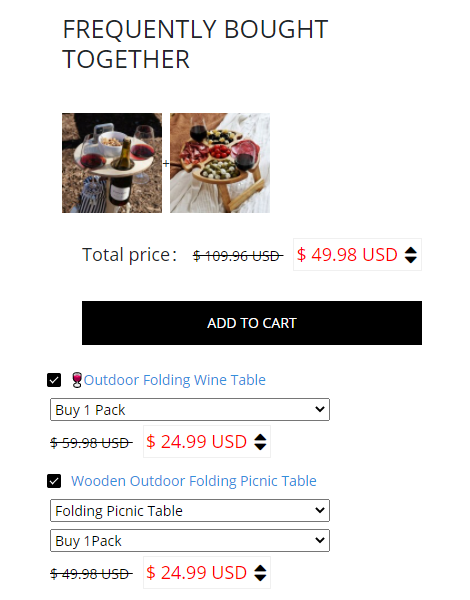Click the Picnic Table $24.99 USD price
The image size is (470, 600).
(x=196, y=573)
